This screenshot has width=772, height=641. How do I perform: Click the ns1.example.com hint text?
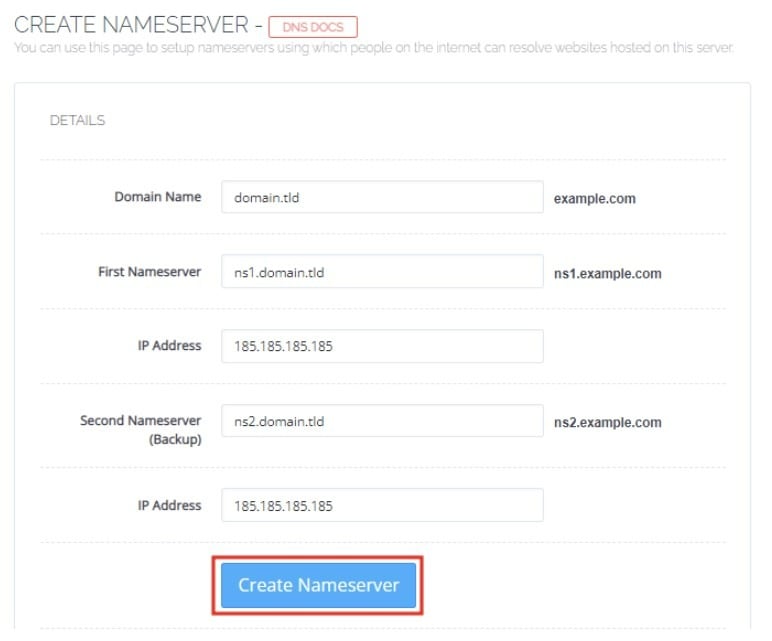point(607,273)
